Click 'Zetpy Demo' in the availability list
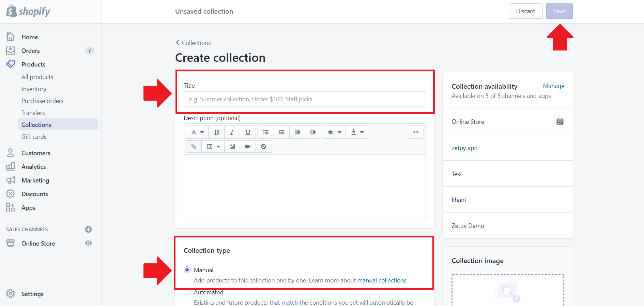This screenshot has height=306, width=644. 468,226
